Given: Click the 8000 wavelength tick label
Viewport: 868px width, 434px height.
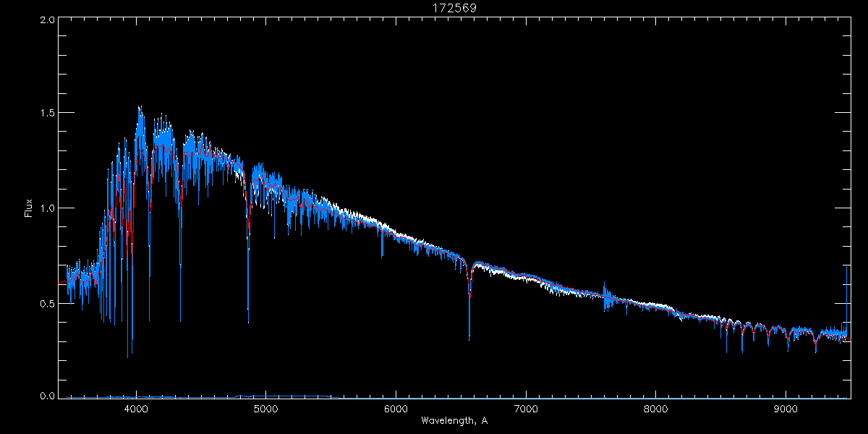Looking at the screenshot, I should click(655, 409).
